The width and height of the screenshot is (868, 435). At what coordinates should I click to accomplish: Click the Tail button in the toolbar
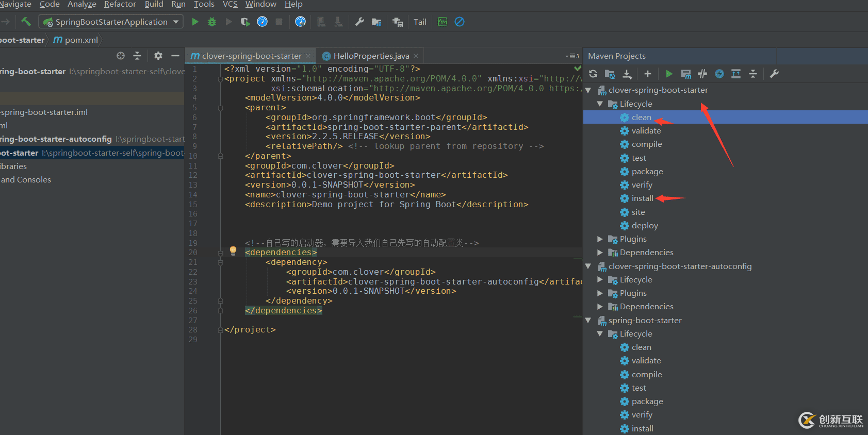pos(420,22)
